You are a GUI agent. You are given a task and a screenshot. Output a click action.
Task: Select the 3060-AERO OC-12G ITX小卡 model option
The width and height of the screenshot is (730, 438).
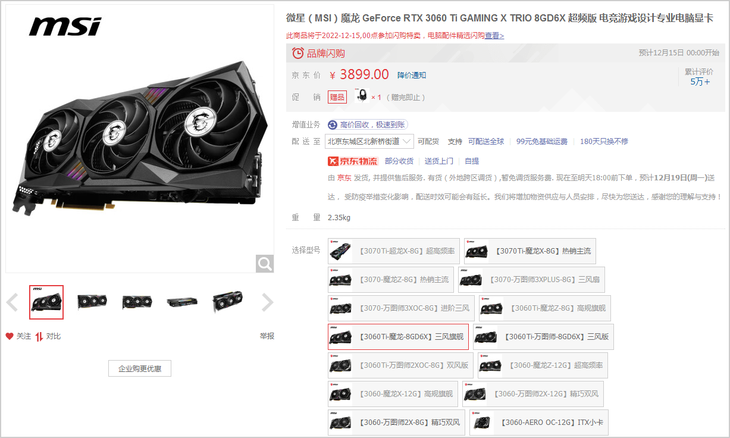tap(539, 422)
